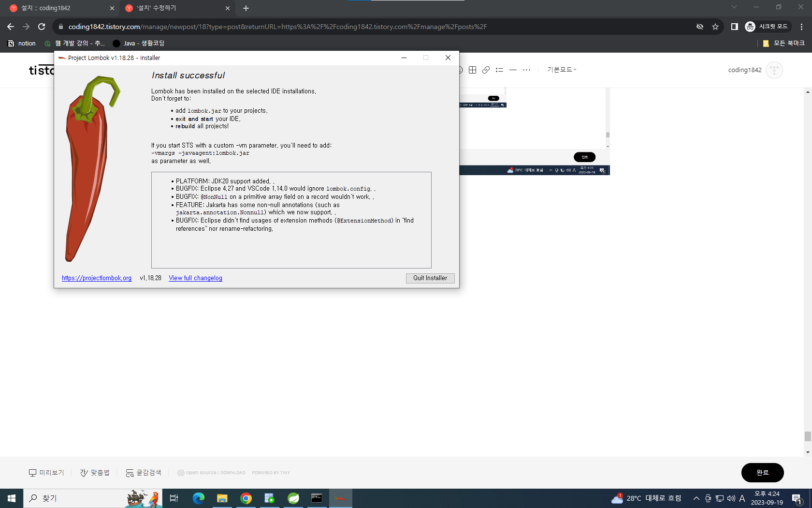Open the Windows Start menu
The image size is (812, 508).
click(12, 498)
